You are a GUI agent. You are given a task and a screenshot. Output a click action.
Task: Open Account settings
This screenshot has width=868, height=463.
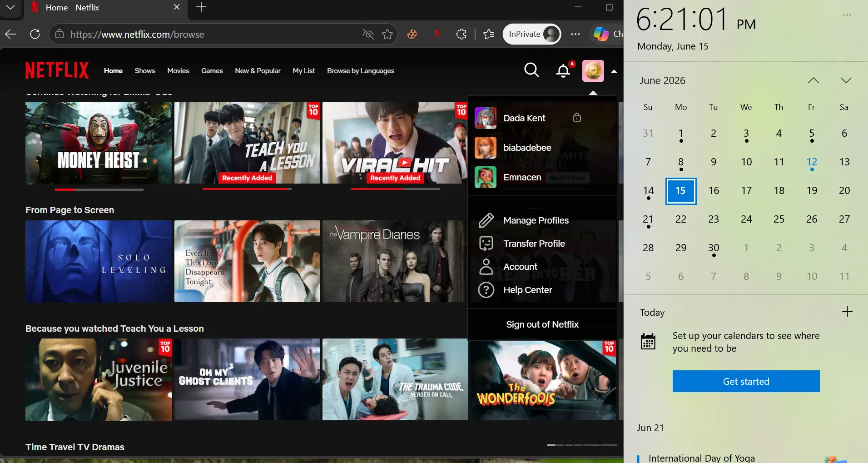[520, 267]
